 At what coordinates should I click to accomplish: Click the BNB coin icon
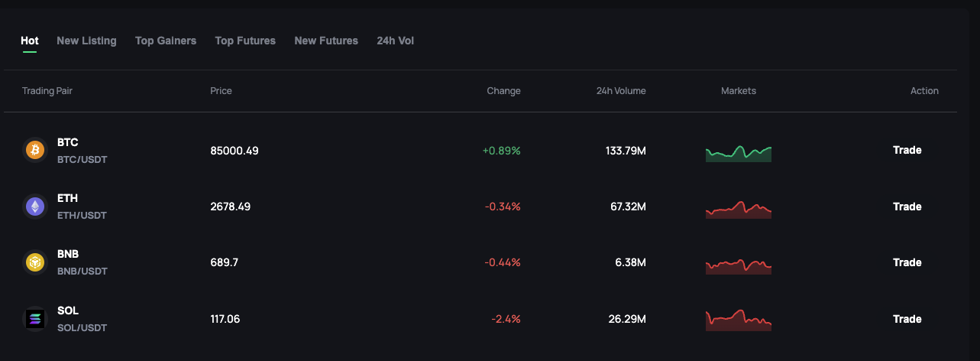(x=35, y=262)
